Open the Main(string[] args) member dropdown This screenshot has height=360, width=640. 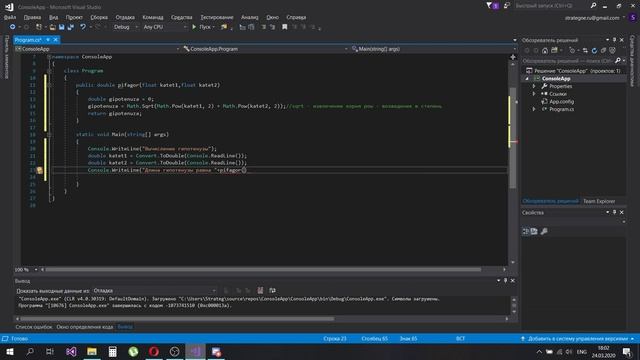click(x=433, y=49)
